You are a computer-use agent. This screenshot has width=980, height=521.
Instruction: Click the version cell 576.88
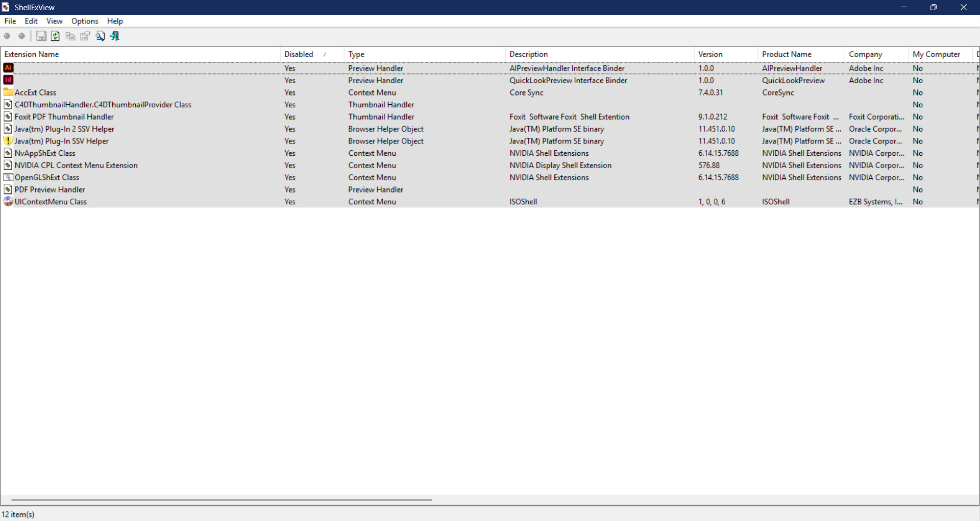coord(709,165)
